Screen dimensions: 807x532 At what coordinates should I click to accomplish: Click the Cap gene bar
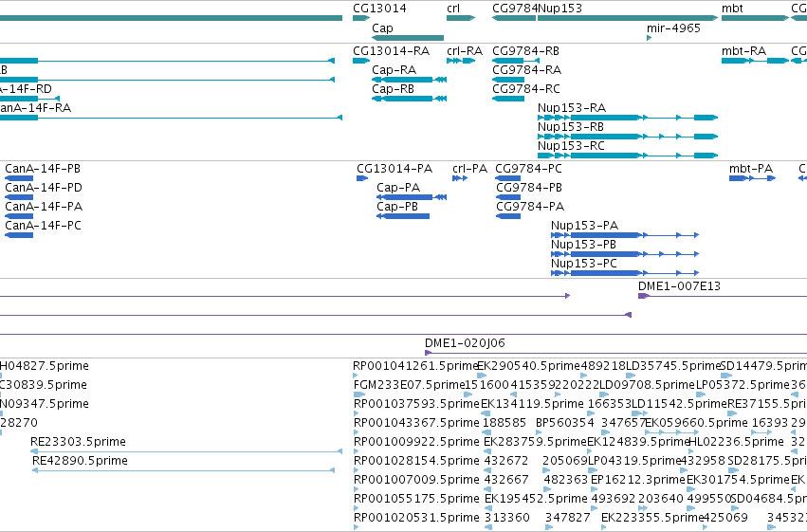[x=408, y=38]
